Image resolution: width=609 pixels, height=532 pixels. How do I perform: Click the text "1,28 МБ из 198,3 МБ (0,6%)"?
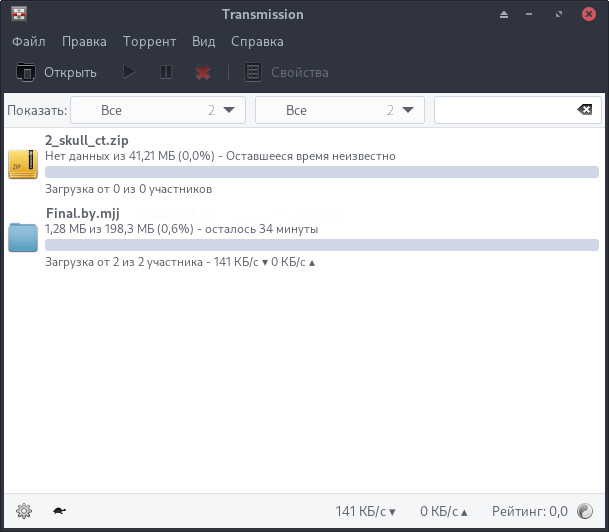pyautogui.click(x=119, y=229)
